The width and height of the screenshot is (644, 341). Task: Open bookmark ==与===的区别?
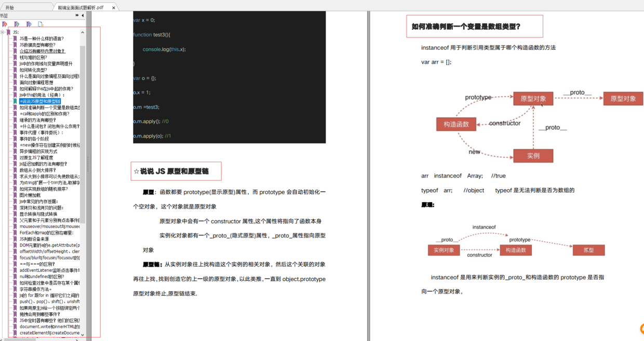[x=37, y=264]
